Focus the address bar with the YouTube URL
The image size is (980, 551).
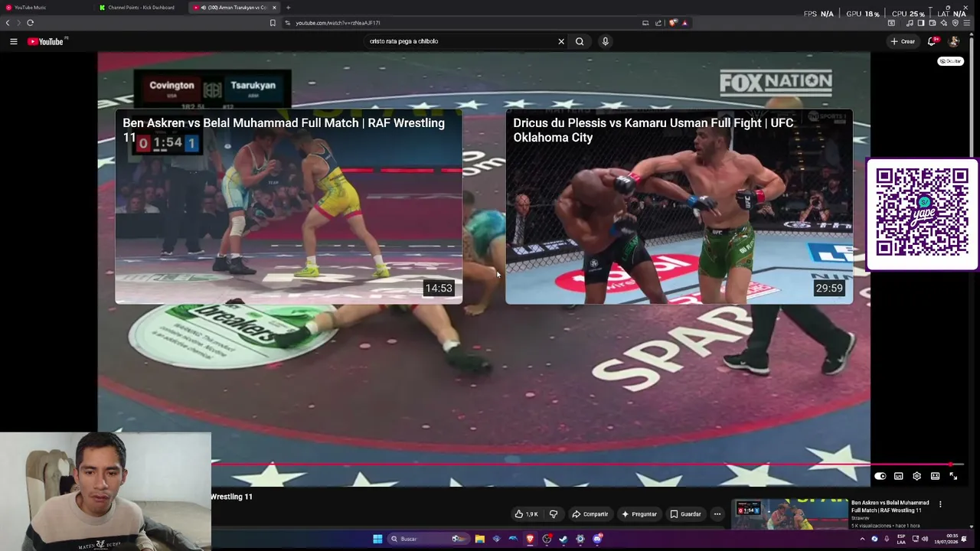[459, 23]
